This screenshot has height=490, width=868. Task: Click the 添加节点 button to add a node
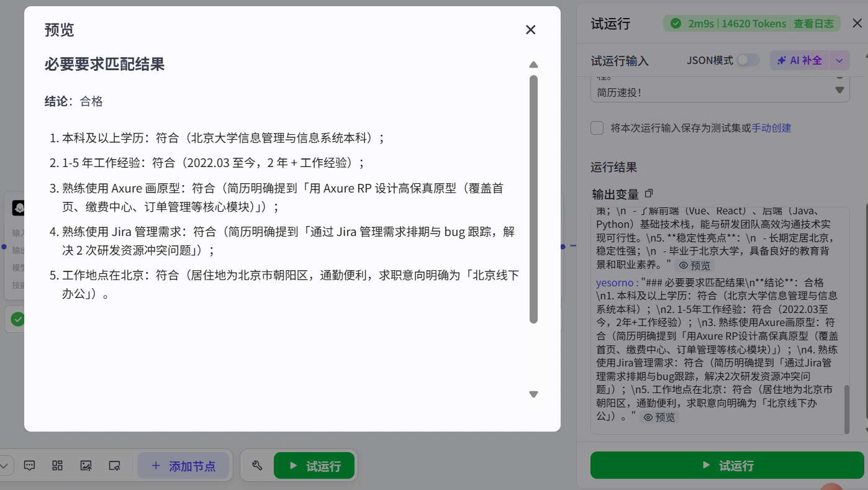click(x=184, y=465)
